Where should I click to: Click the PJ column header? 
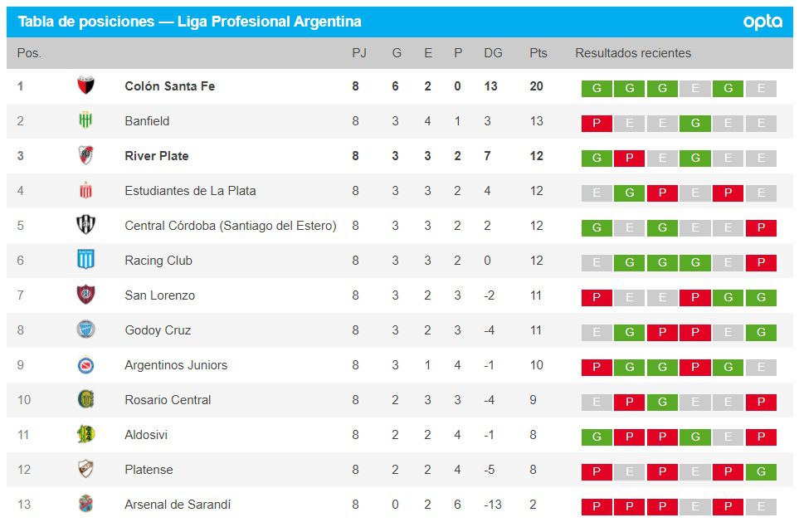(358, 53)
